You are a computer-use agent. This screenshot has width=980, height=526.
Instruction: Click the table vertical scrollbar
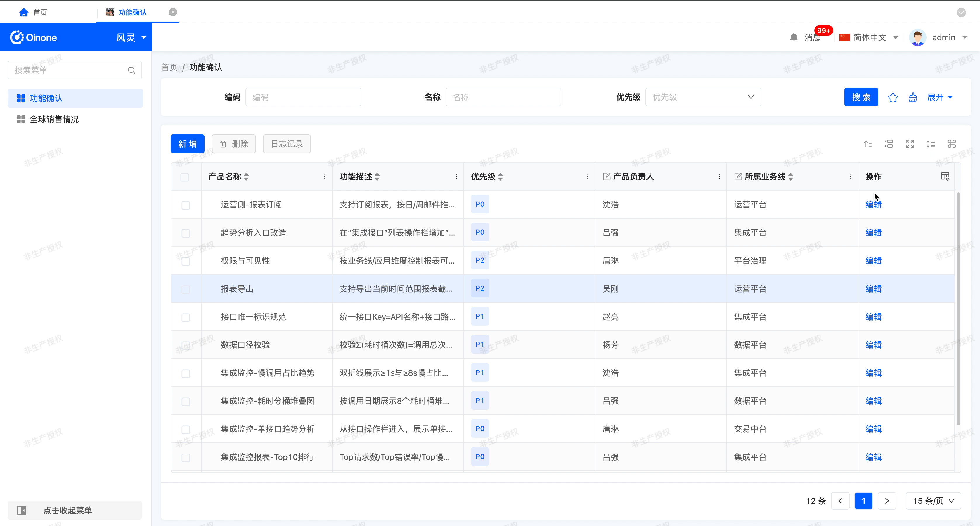click(958, 308)
